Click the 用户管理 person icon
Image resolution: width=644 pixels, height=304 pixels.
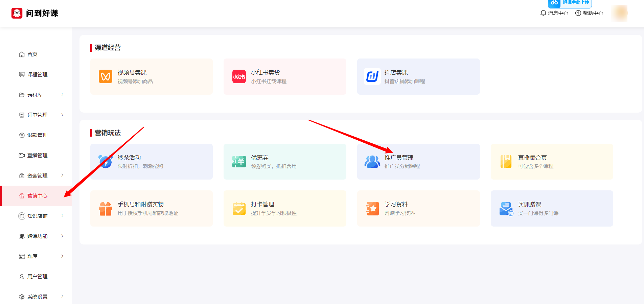pyautogui.click(x=22, y=277)
